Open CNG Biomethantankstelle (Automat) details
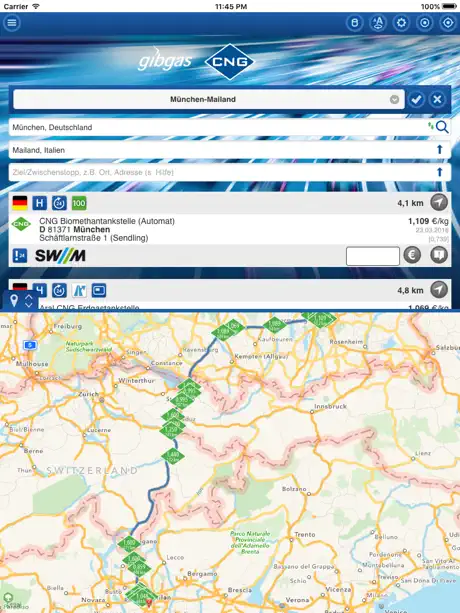The image size is (460, 613). (x=107, y=221)
